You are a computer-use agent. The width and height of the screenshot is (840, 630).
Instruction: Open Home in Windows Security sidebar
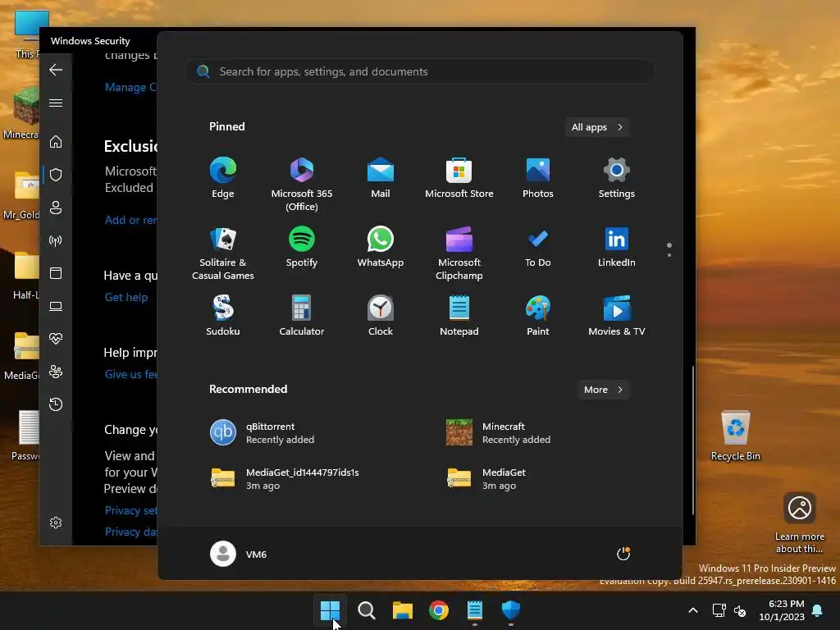tap(56, 141)
